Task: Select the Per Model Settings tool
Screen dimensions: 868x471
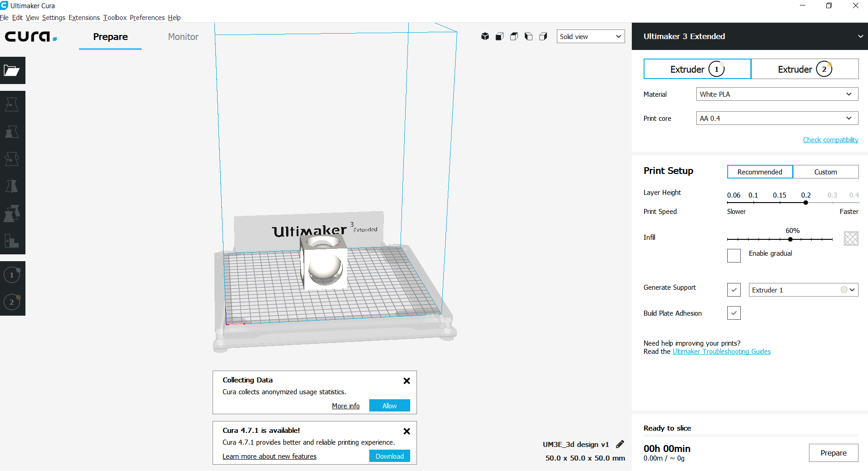Action: pos(12,213)
